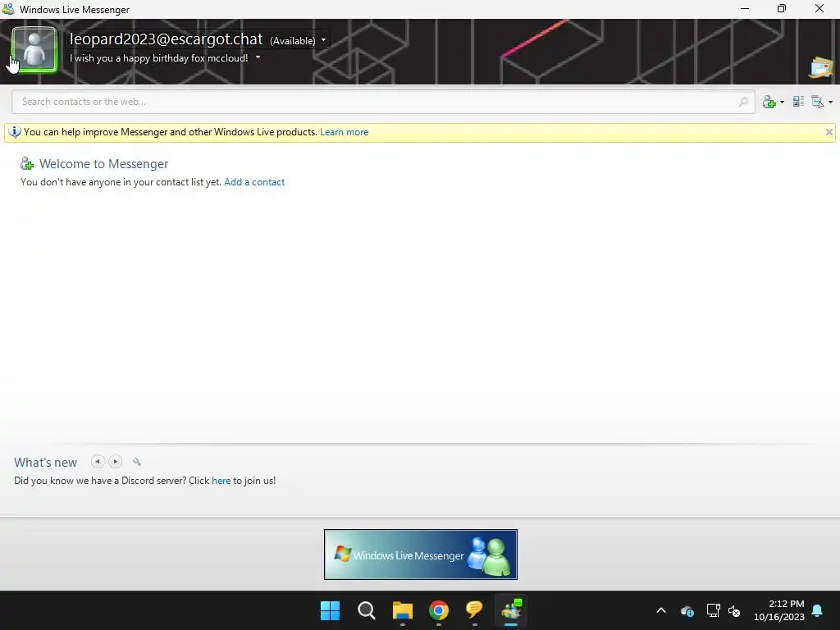Image resolution: width=840 pixels, height=630 pixels.
Task: Open What's new options wrench icon
Action: coord(137,461)
